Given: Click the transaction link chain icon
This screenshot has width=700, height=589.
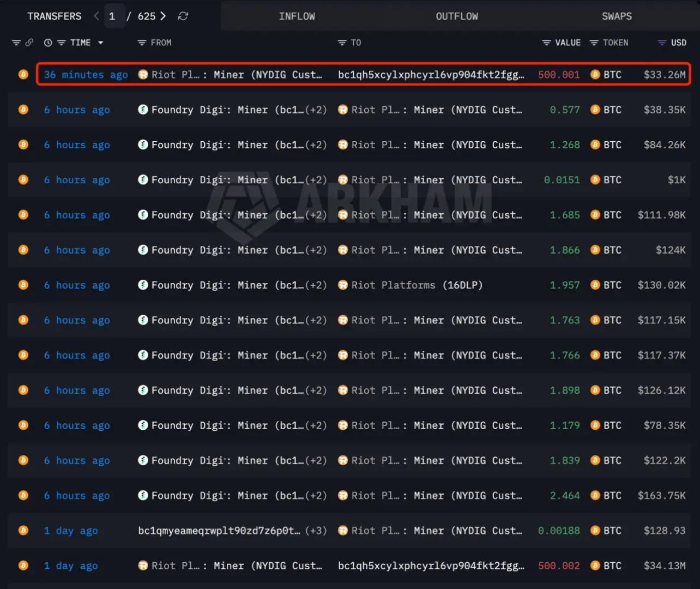Looking at the screenshot, I should click(x=29, y=43).
